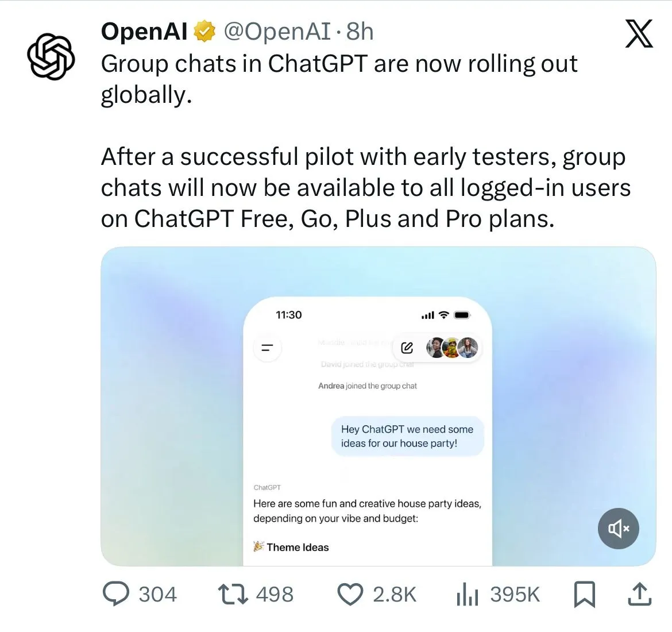Click the gold verified badge
This screenshot has width=672, height=632.
(204, 32)
